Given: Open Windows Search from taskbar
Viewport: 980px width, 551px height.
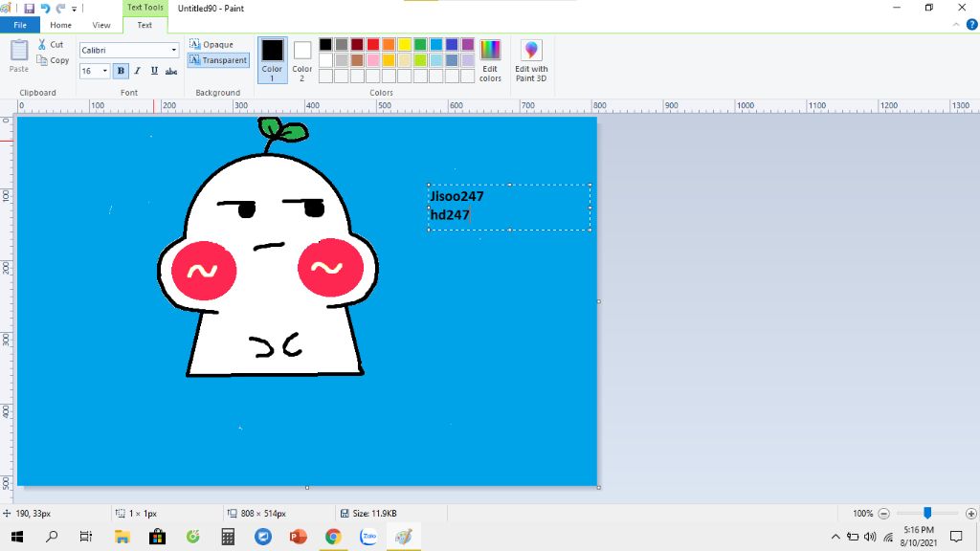Looking at the screenshot, I should click(x=52, y=537).
